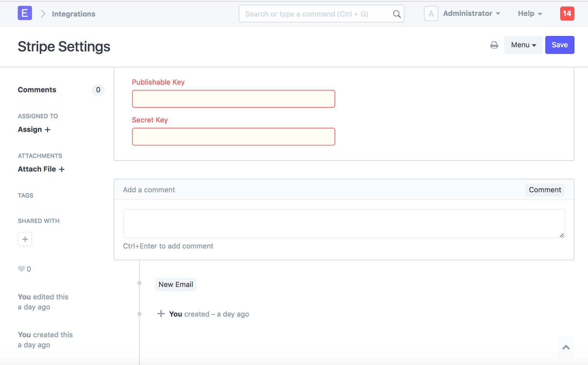Navigate to Integrations via the breadcrumb
Viewport: 588px width, 365px height.
73,14
